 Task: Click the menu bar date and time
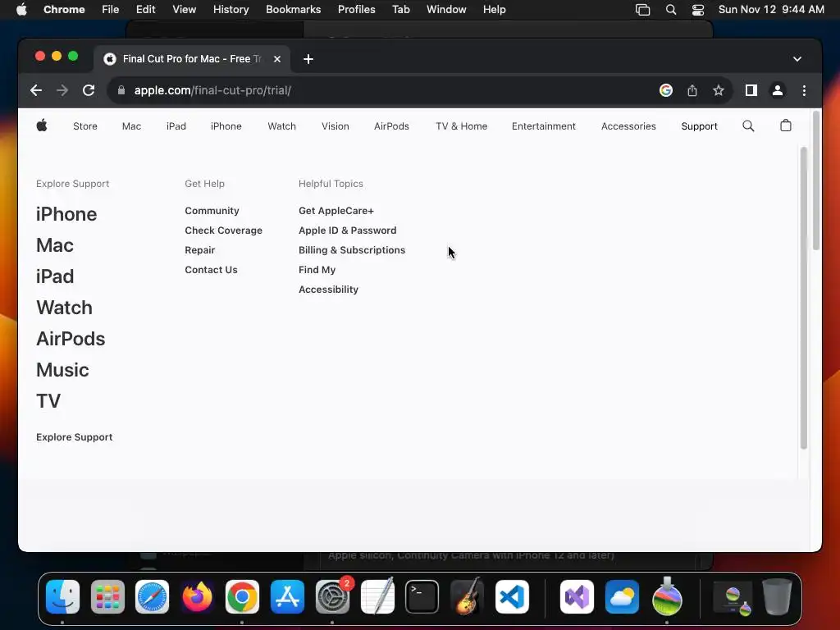click(x=771, y=10)
